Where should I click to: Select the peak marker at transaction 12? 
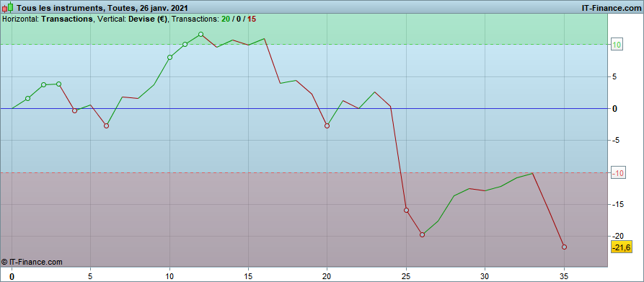[200, 35]
